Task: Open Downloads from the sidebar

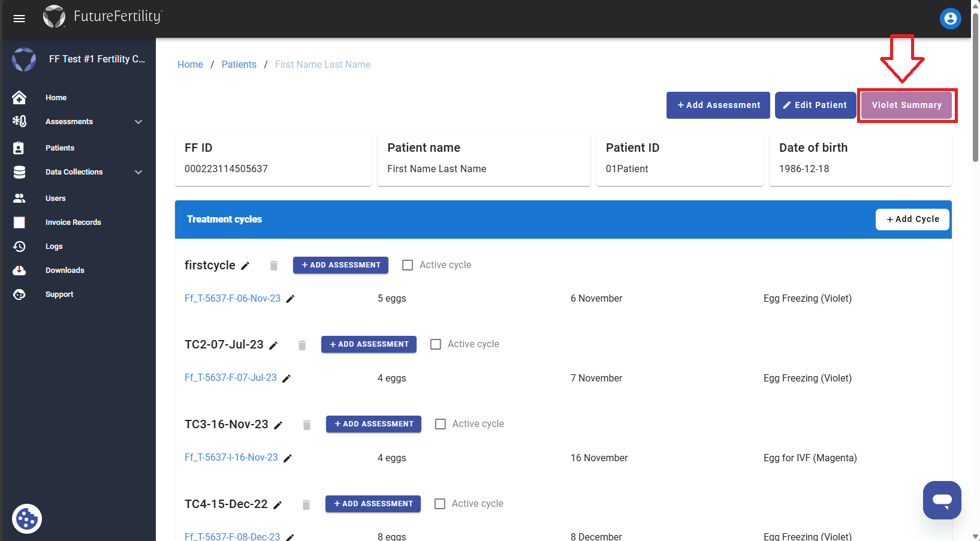Action: (x=64, y=270)
